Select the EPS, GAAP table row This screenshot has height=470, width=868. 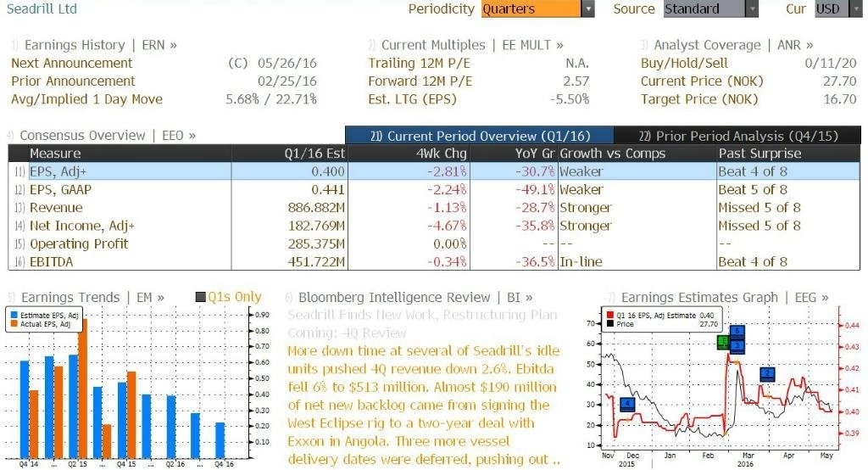[x=434, y=189]
